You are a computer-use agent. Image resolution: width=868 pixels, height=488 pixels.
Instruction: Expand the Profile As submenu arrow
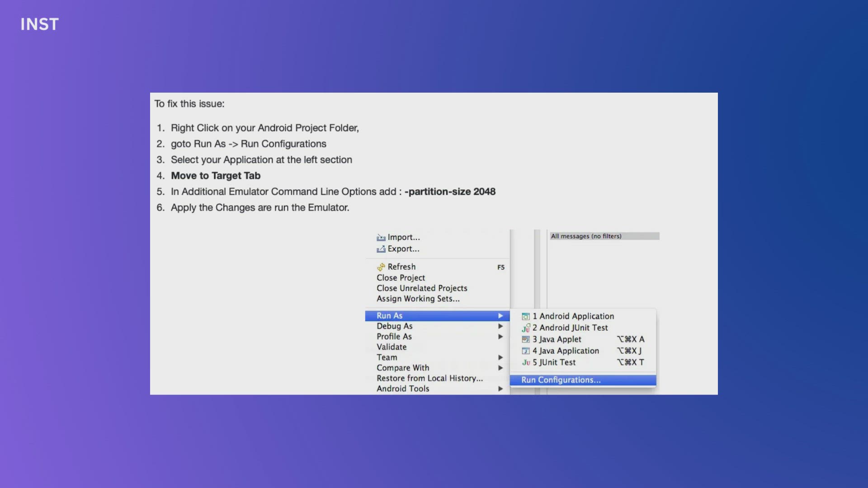(x=500, y=337)
